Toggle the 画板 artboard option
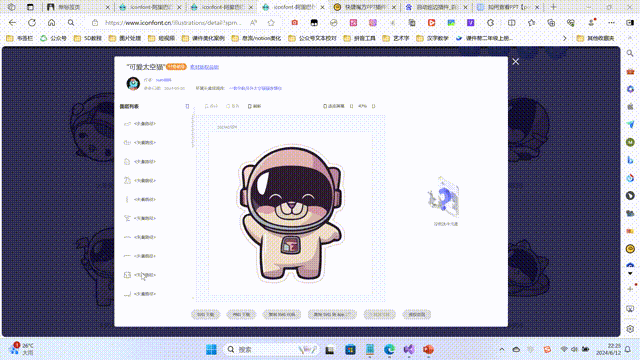 254,106
